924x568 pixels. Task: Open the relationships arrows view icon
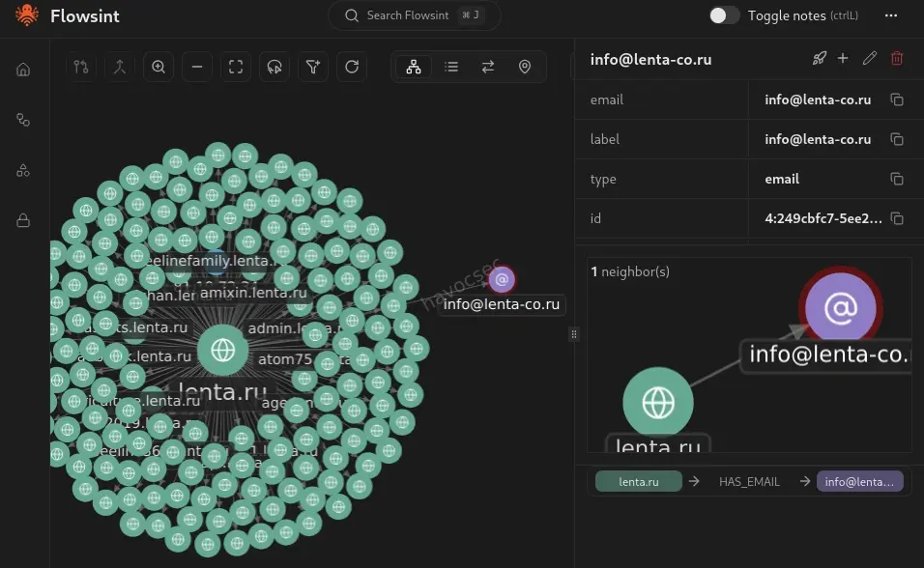click(487, 67)
